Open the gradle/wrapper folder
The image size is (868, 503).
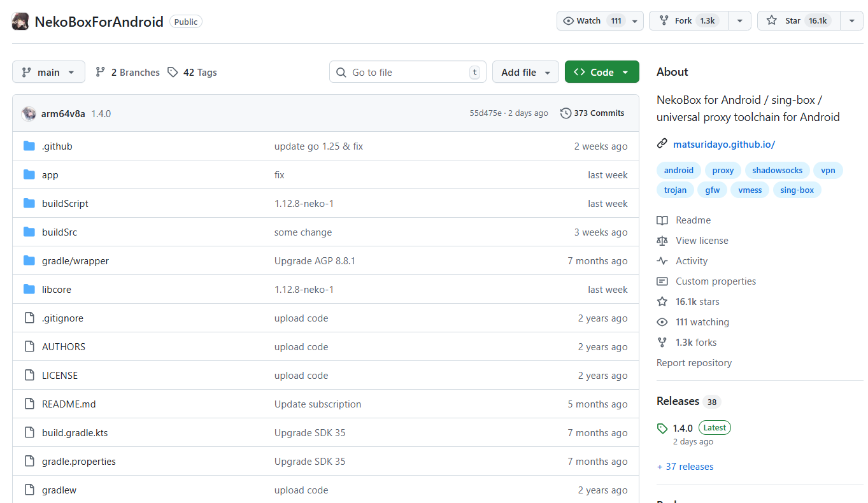tap(75, 260)
